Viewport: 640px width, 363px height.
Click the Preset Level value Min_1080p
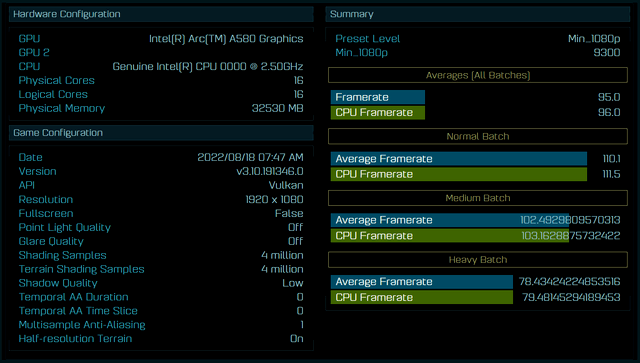(594, 39)
